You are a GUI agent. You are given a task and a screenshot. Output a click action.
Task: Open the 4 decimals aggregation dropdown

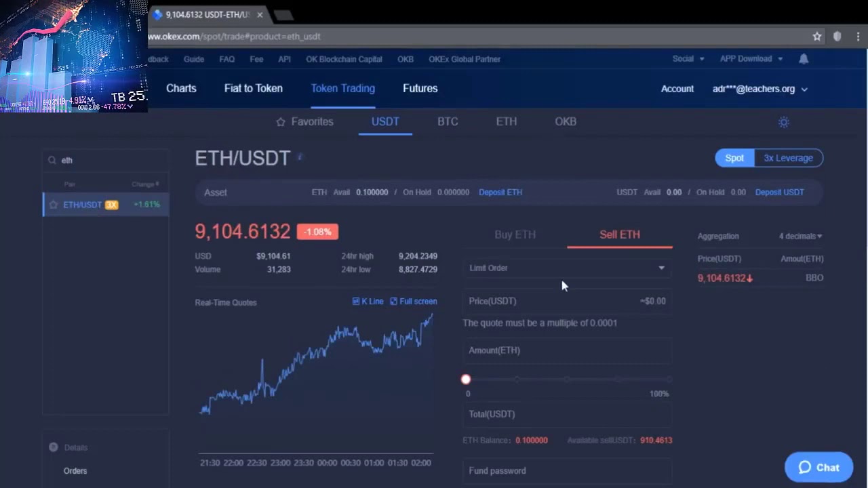800,237
